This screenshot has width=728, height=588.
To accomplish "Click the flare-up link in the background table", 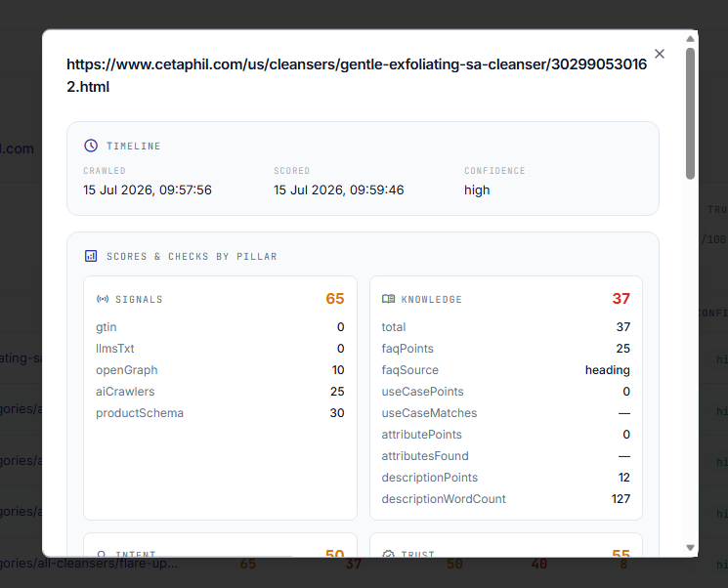I will [x=89, y=564].
